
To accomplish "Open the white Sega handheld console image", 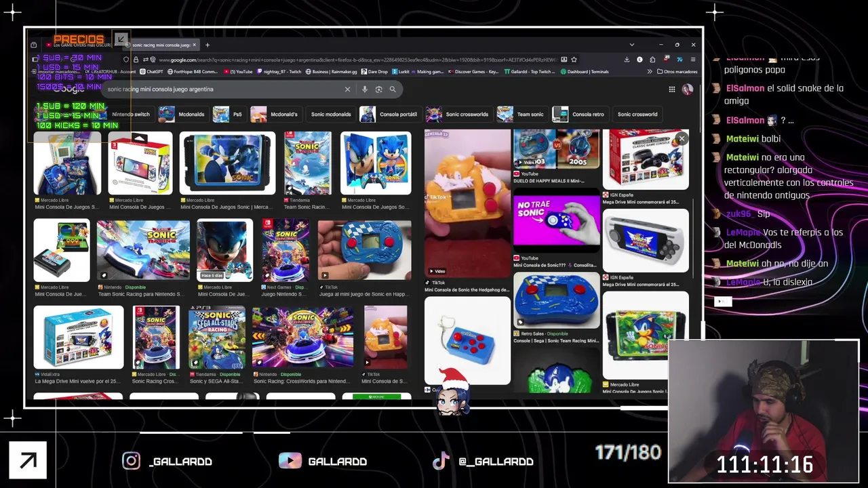I will click(646, 241).
